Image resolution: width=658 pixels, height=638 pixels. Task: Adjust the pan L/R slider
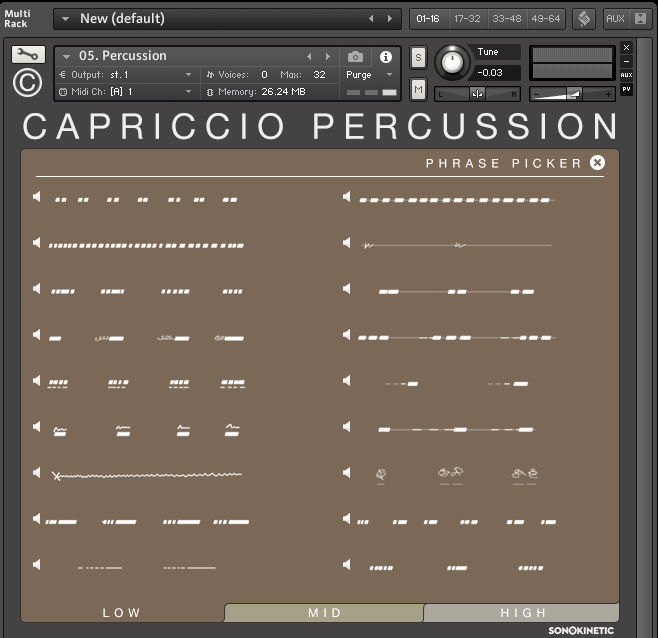tap(477, 94)
